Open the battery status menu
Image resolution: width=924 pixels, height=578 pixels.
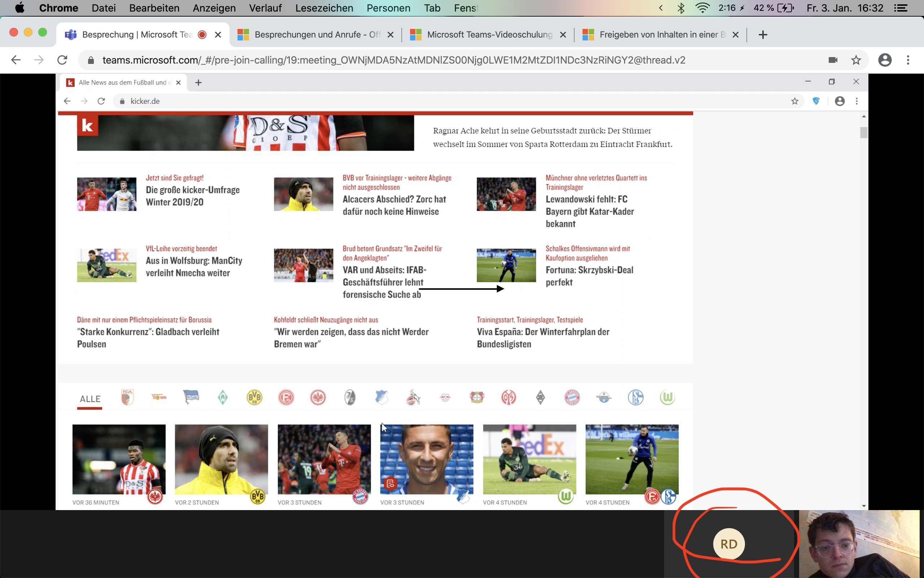pyautogui.click(x=773, y=8)
